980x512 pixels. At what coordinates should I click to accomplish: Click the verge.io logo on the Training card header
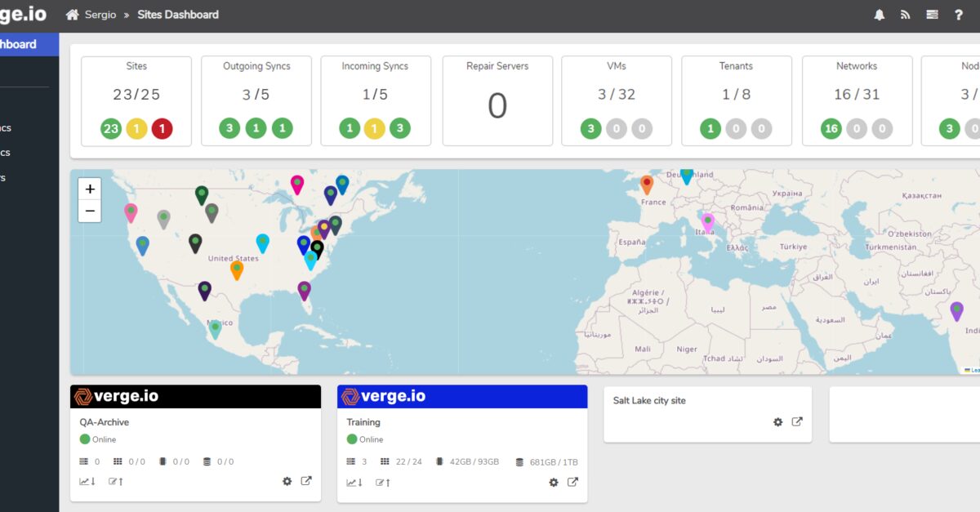[x=384, y=395]
